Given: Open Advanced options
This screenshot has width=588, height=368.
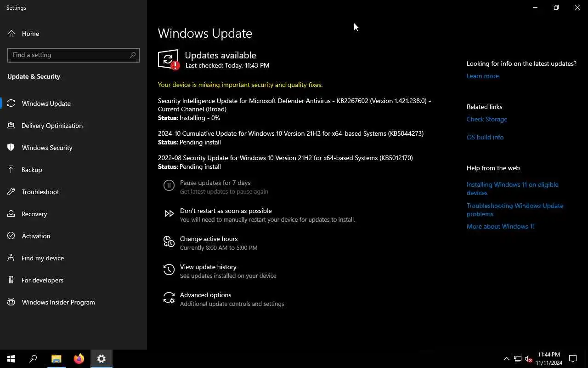Looking at the screenshot, I should (x=205, y=295).
